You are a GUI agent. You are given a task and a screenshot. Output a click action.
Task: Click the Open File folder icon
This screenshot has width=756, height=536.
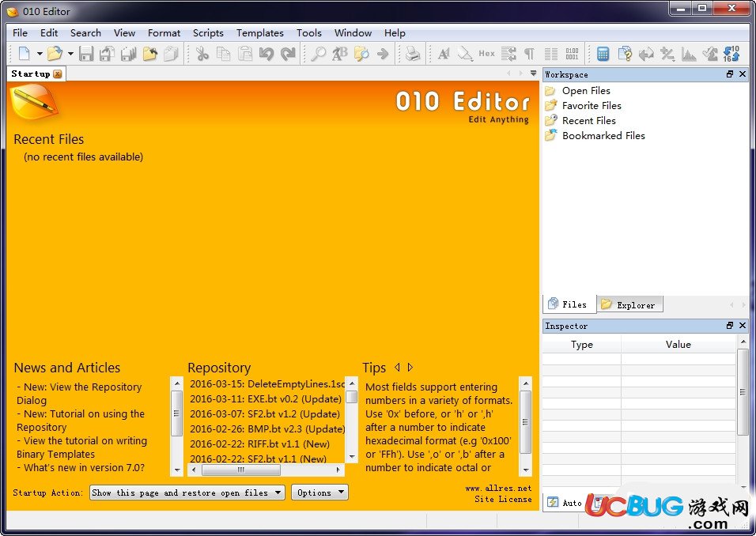tap(55, 54)
